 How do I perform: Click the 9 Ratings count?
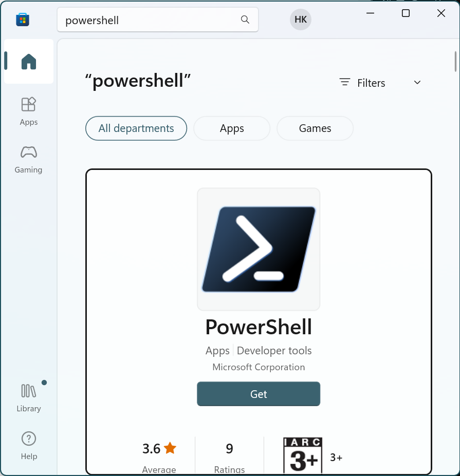coord(229,457)
